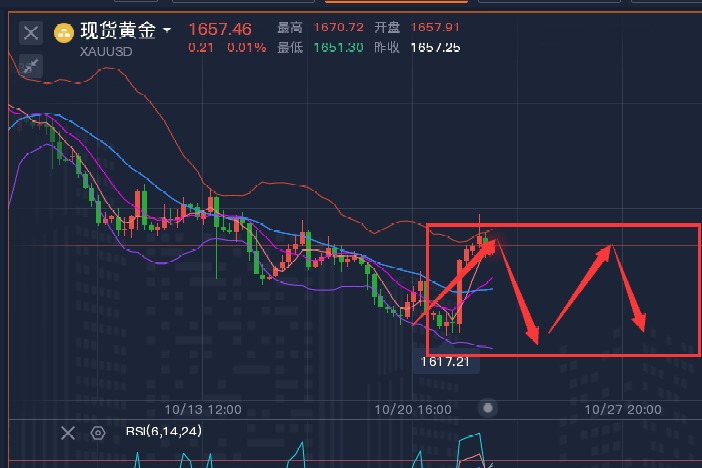Click the round marker on time axis
This screenshot has height=468, width=702.
[488, 408]
